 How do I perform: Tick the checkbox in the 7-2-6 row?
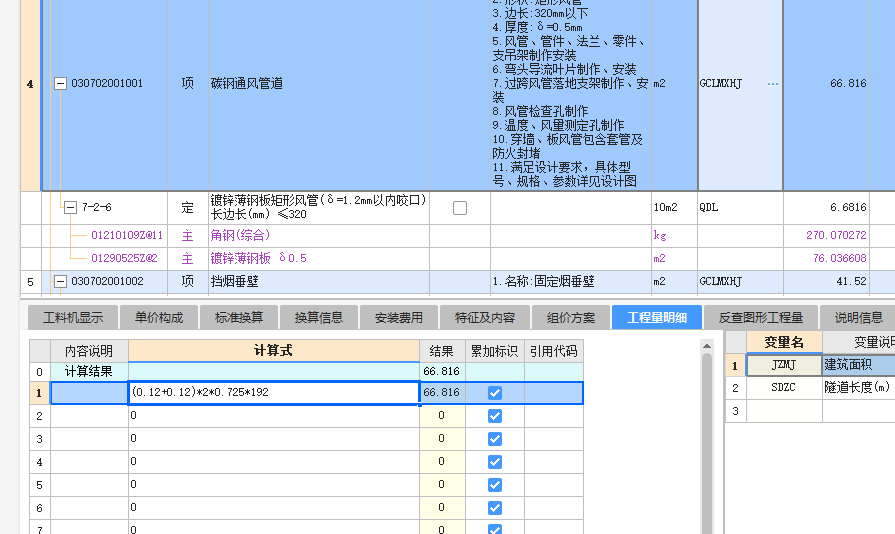(459, 208)
